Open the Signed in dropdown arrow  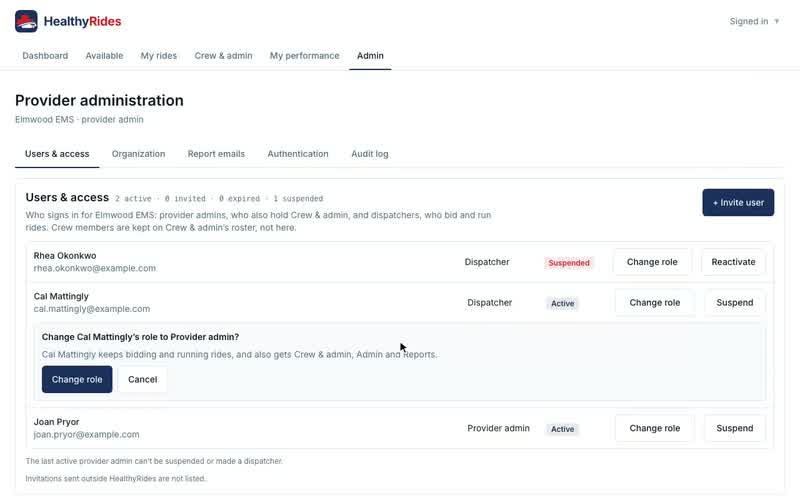point(777,21)
